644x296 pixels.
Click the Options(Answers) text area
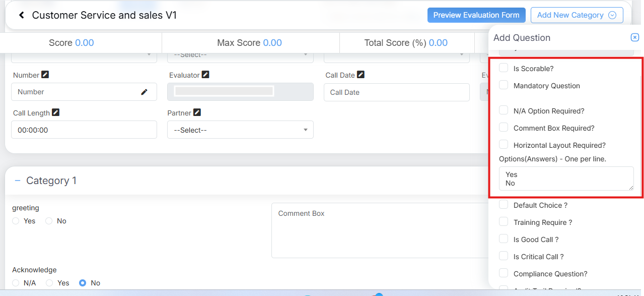point(566,179)
